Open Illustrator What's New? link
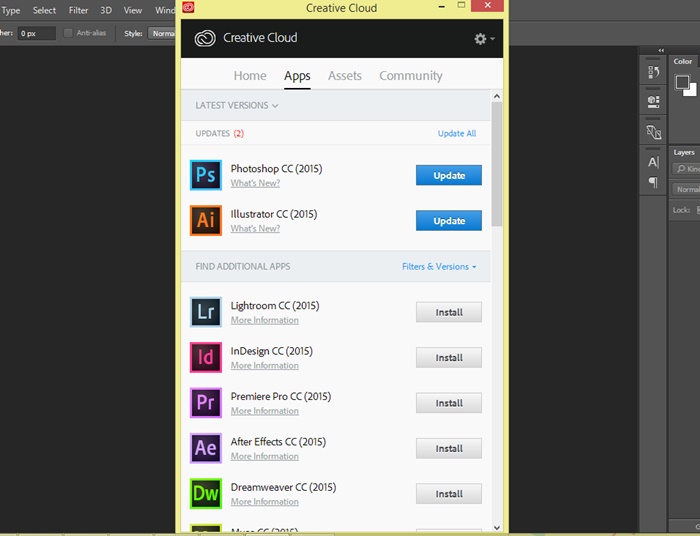 click(x=255, y=229)
